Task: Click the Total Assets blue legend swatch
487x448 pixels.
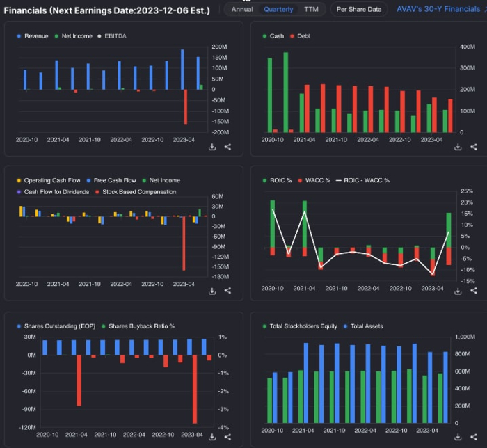Action: (345, 326)
